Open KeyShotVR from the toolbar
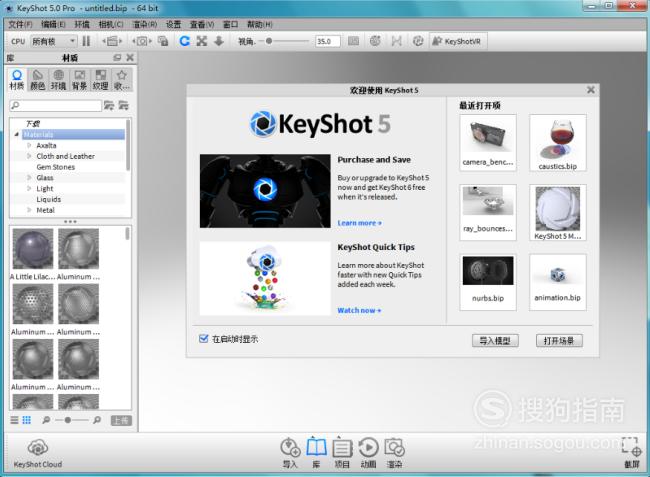650x477 pixels. (456, 41)
